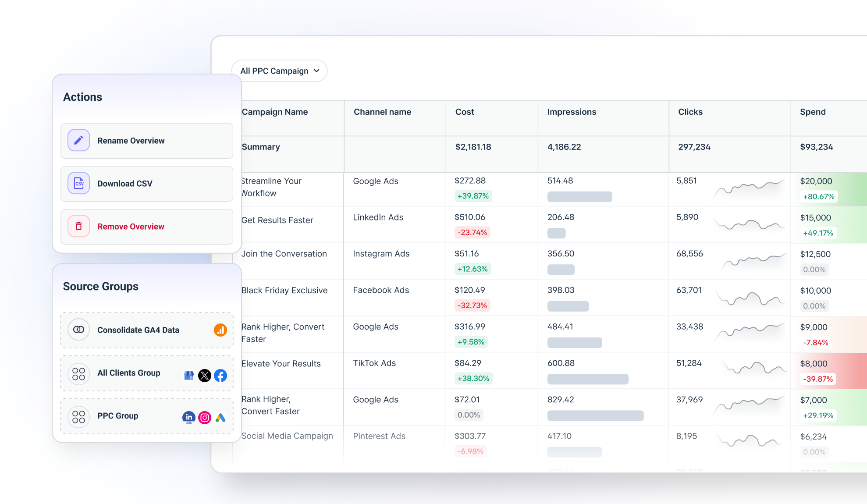Select the X icon in All Clients Group
This screenshot has height=504, width=867.
205,375
